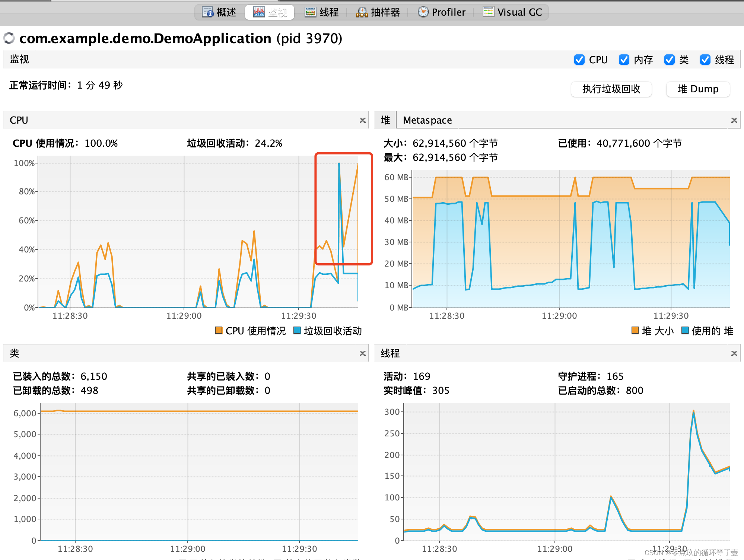Click the 已使用 40,771,600 bytes value
Image resolution: width=744 pixels, height=560 pixels.
pos(639,143)
